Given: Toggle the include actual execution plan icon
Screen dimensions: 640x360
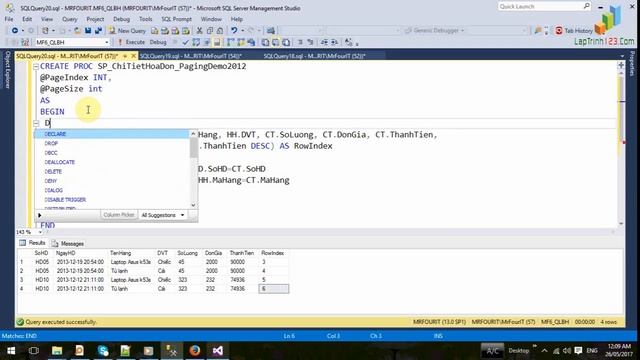Looking at the screenshot, I should (230, 42).
